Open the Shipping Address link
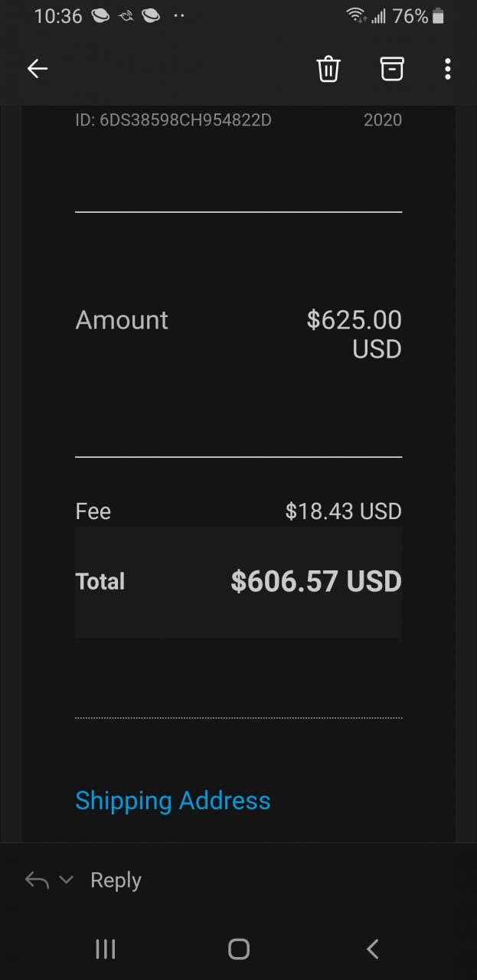477x980 pixels. [173, 801]
